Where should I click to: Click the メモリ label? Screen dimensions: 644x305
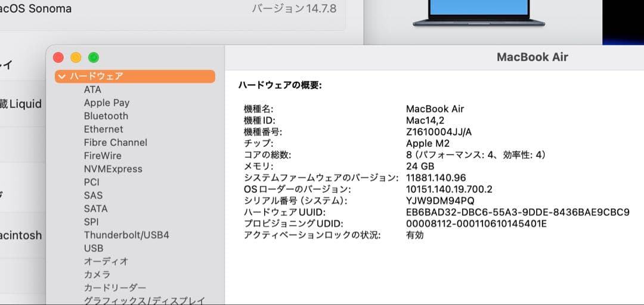point(258,167)
